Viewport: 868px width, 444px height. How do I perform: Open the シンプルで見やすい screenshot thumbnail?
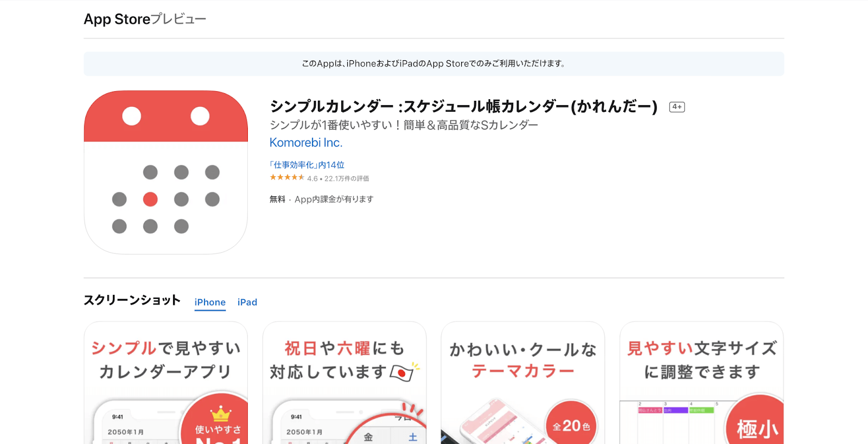point(165,383)
